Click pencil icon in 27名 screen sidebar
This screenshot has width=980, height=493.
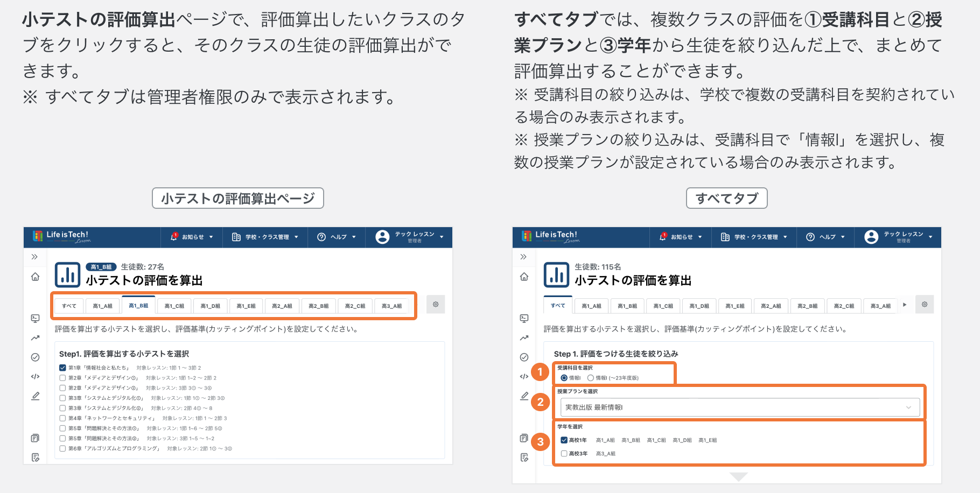click(35, 396)
